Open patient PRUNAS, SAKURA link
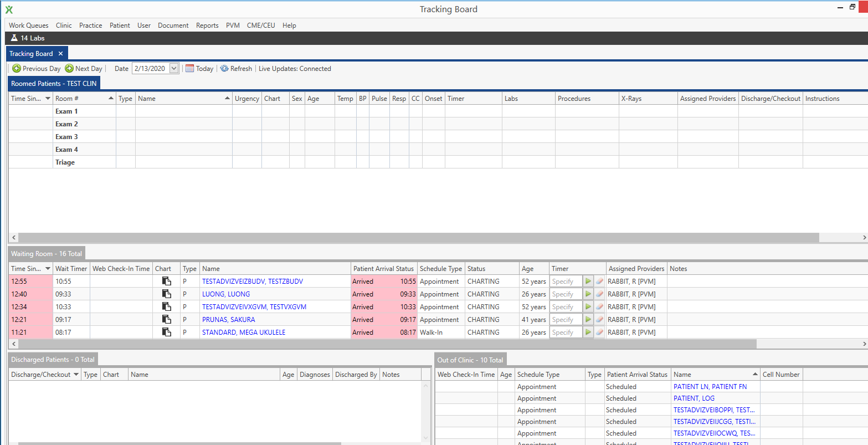Viewport: 868px width, 445px height. tap(229, 320)
